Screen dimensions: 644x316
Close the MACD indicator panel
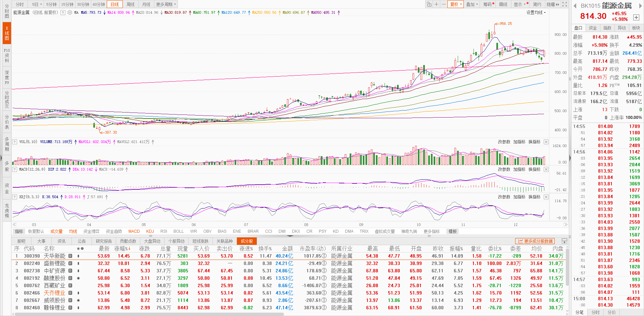(x=546, y=170)
